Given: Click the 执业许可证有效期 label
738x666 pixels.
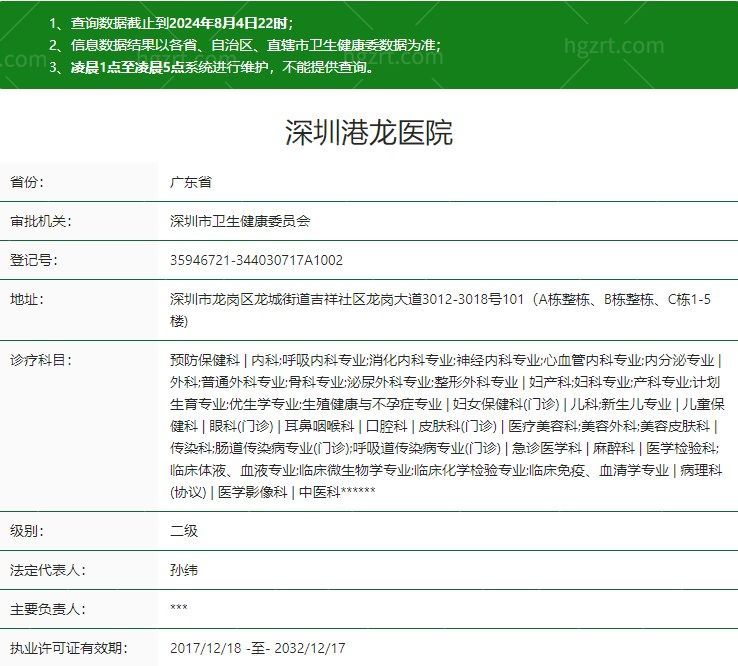Looking at the screenshot, I should [x=69, y=649].
